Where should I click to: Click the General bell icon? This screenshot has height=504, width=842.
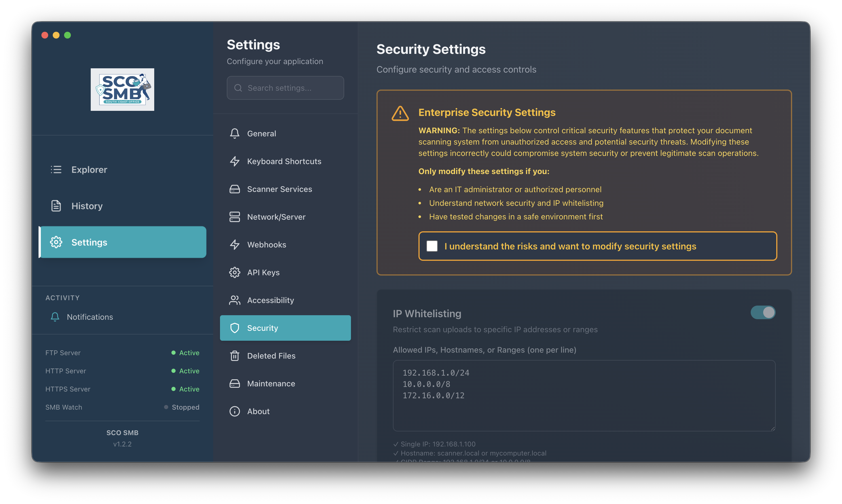235,134
